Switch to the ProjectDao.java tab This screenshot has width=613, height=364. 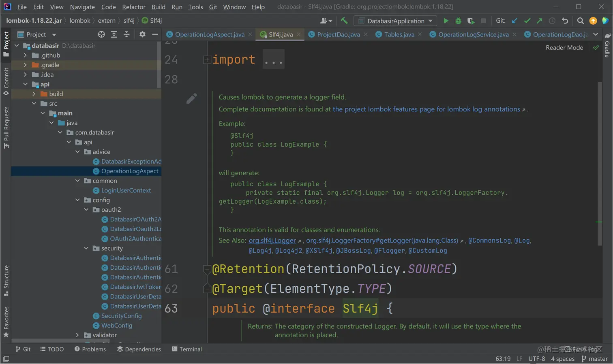pyautogui.click(x=338, y=34)
